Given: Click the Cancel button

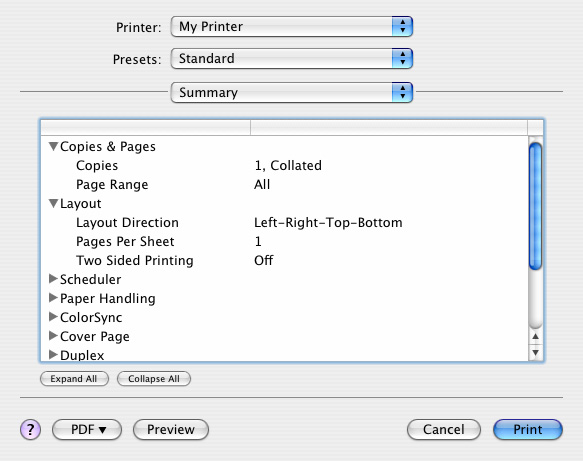Looking at the screenshot, I should [444, 429].
